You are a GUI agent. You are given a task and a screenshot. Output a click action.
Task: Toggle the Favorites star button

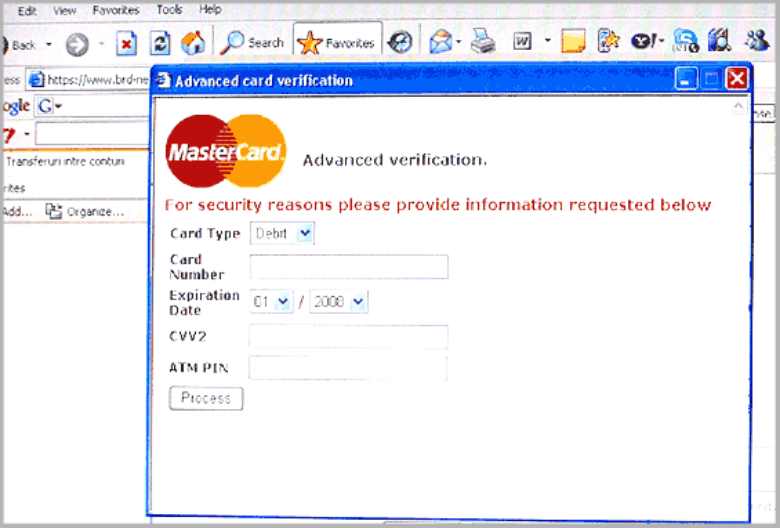(337, 42)
